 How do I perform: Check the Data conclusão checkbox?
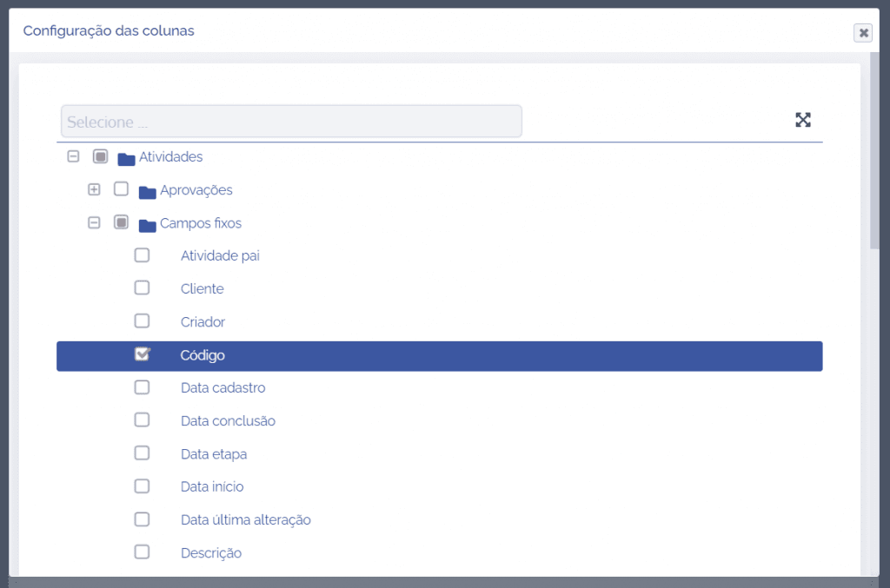(142, 420)
